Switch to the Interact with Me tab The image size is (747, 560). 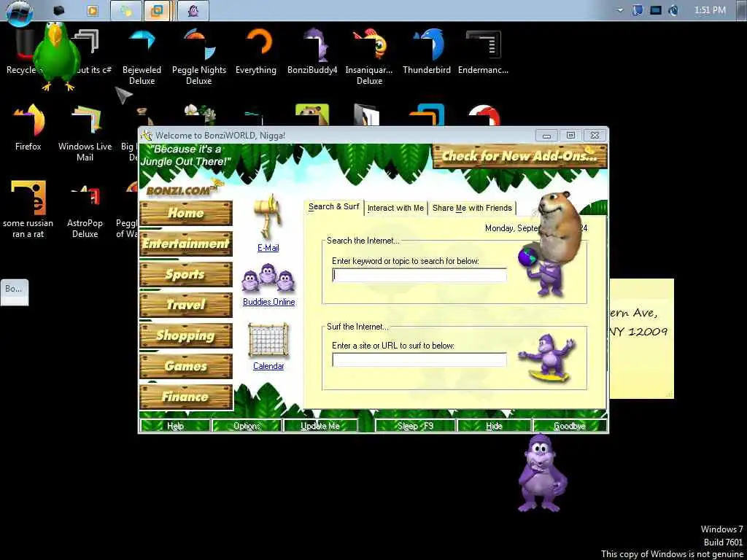click(x=395, y=208)
